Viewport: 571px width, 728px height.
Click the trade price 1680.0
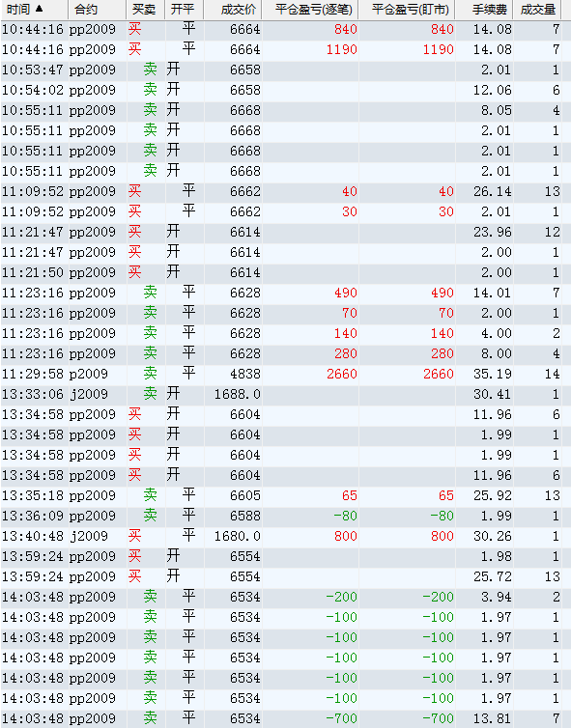(x=237, y=536)
